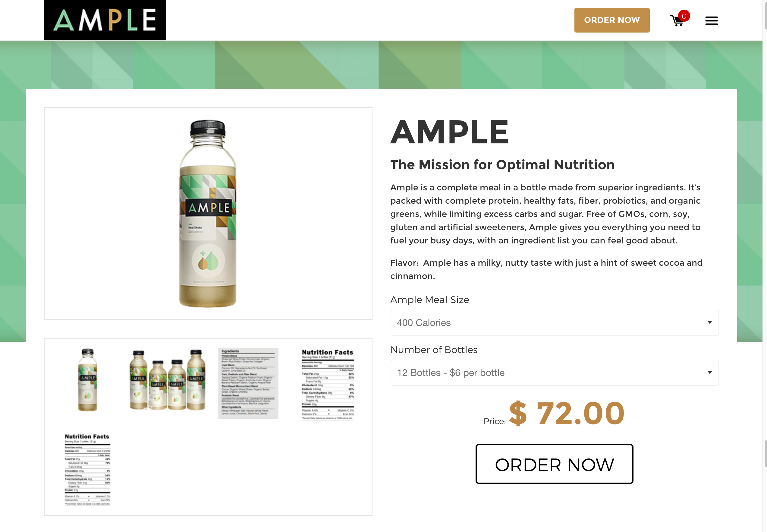Click the outlined ORDER NOW button below price
This screenshot has height=532, width=767.
click(x=554, y=464)
